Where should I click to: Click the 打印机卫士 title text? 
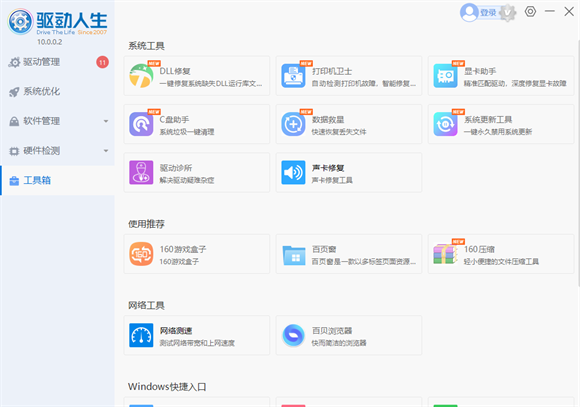point(332,71)
